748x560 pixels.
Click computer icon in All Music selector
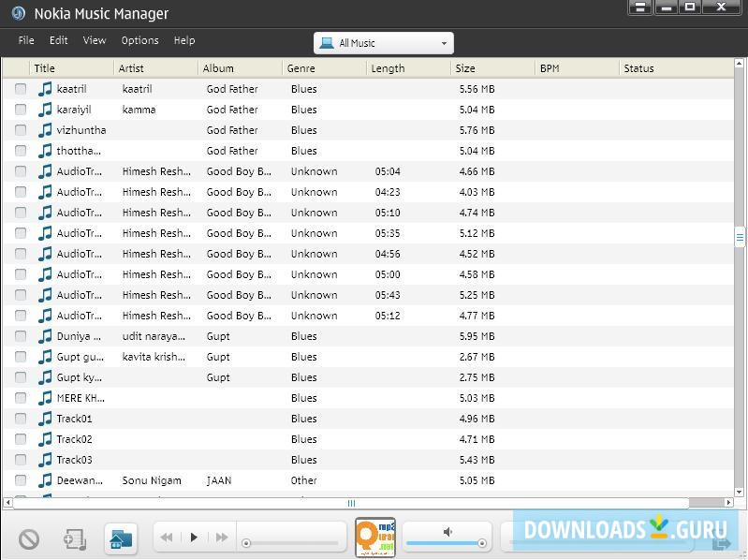[327, 43]
